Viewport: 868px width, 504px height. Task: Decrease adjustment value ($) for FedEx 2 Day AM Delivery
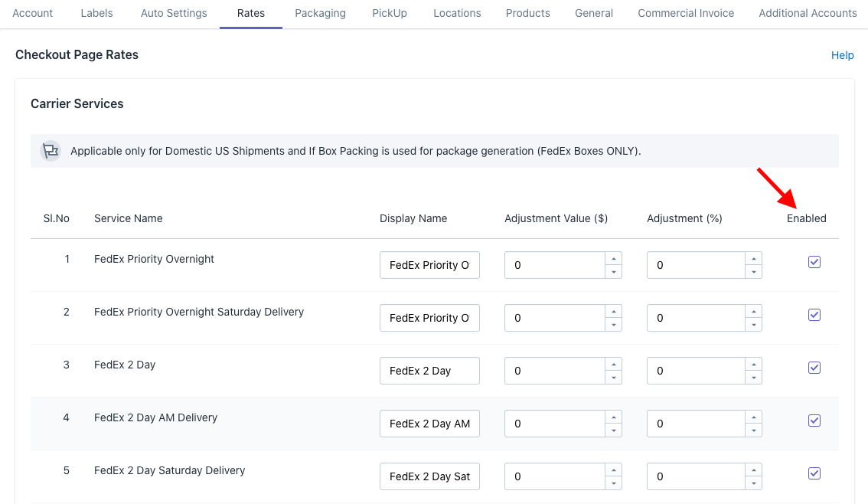613,430
